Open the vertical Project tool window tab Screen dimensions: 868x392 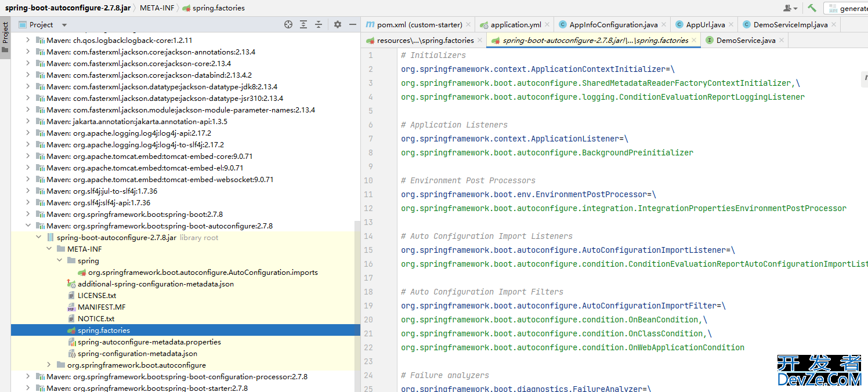tap(5, 38)
